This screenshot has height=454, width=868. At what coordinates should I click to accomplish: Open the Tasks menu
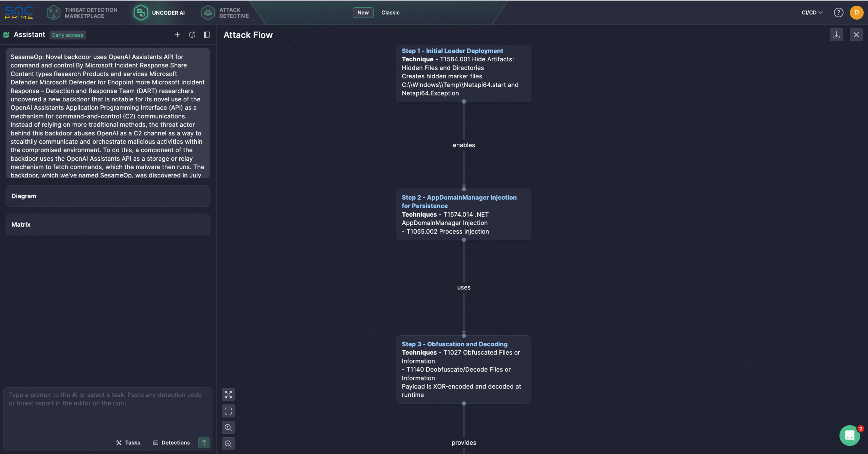128,442
